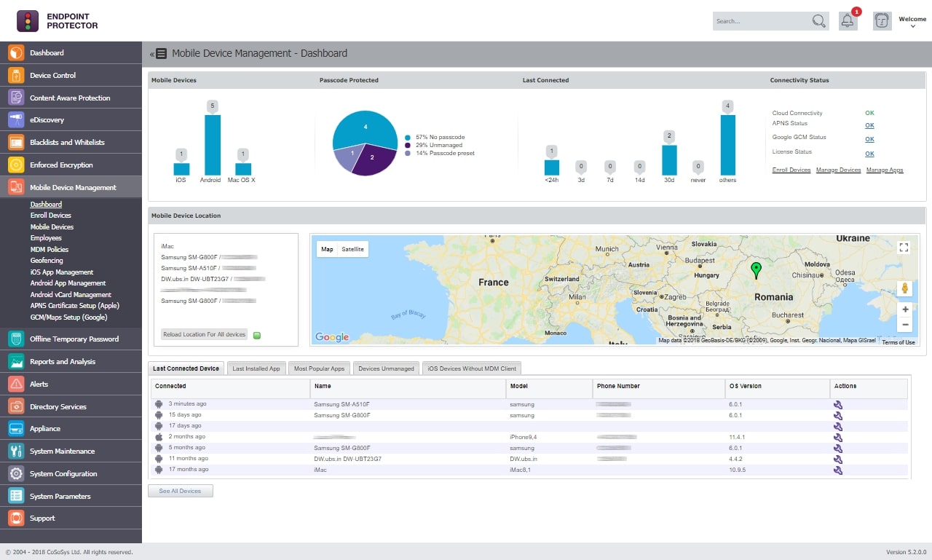Image resolution: width=932 pixels, height=560 pixels.
Task: Switch to the Most Popular Apps tab
Action: click(x=319, y=368)
